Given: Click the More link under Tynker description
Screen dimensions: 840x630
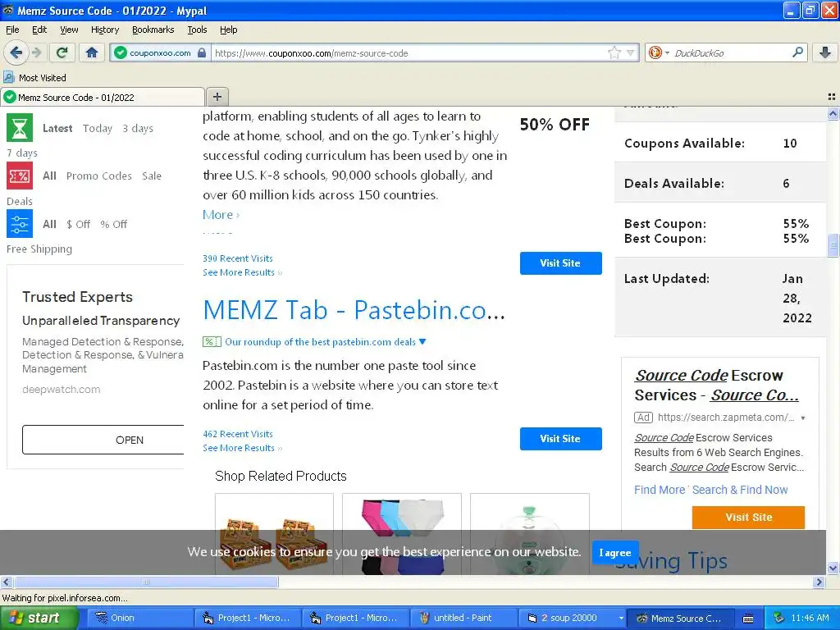Looking at the screenshot, I should pyautogui.click(x=221, y=214).
